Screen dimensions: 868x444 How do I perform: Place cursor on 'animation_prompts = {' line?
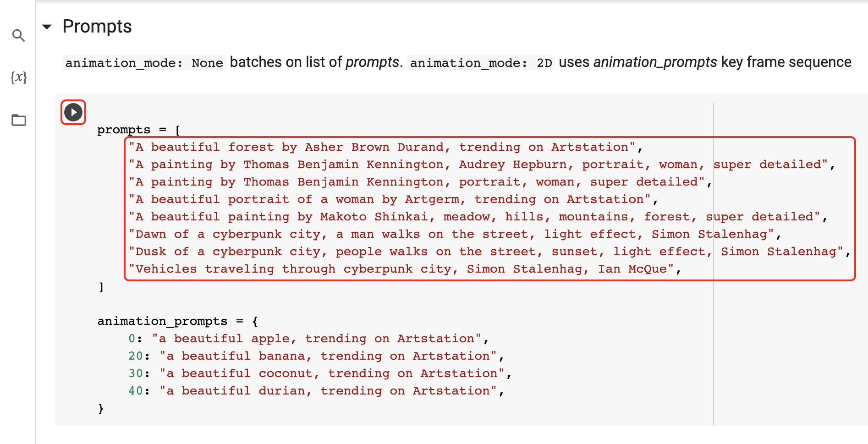178,321
